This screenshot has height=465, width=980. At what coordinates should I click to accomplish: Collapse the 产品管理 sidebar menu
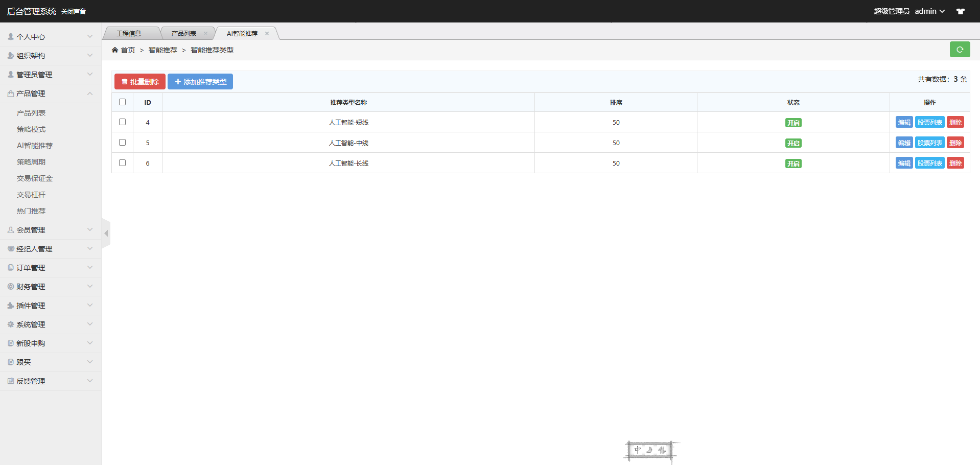click(50, 94)
